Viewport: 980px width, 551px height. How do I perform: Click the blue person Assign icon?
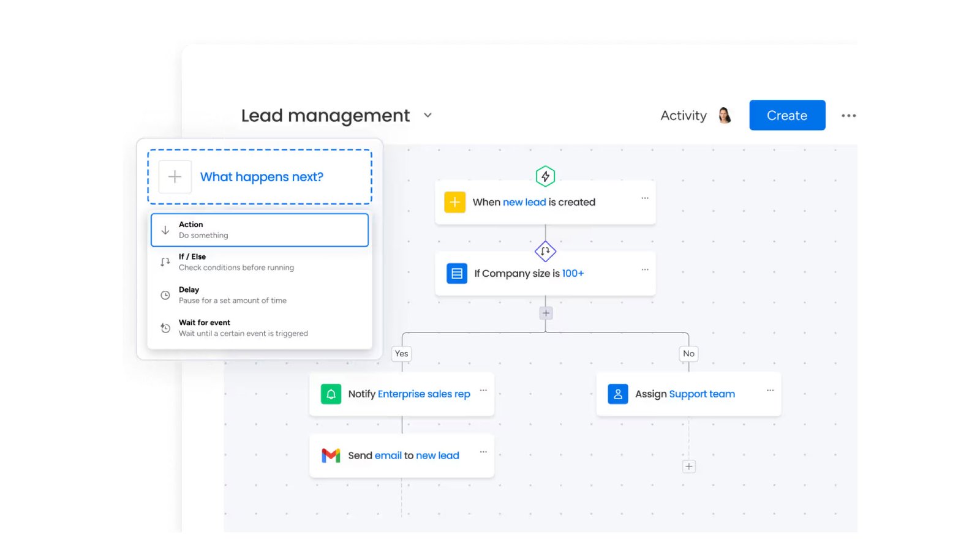[x=617, y=394]
